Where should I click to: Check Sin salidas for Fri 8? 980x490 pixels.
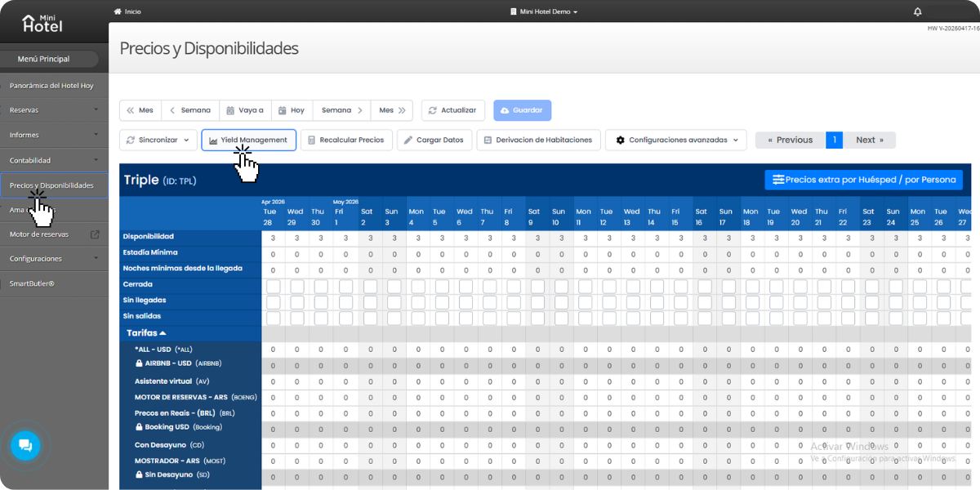[514, 318]
